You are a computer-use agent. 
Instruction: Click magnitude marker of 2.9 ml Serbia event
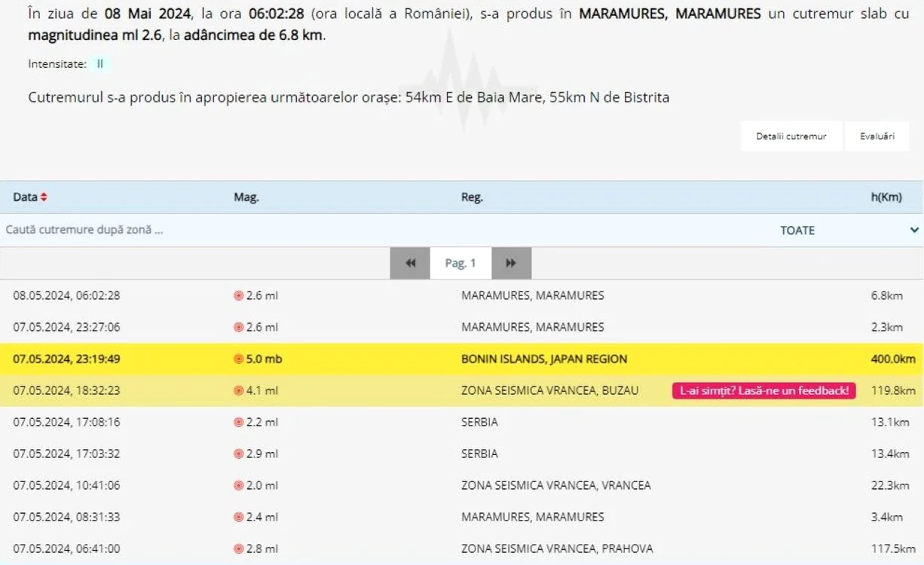239,454
